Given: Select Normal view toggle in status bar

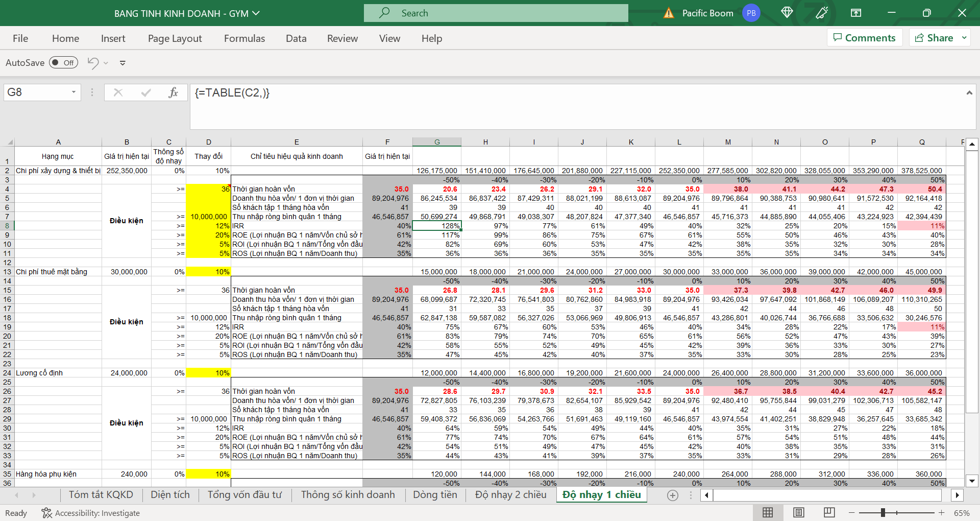Looking at the screenshot, I should pyautogui.click(x=768, y=512).
